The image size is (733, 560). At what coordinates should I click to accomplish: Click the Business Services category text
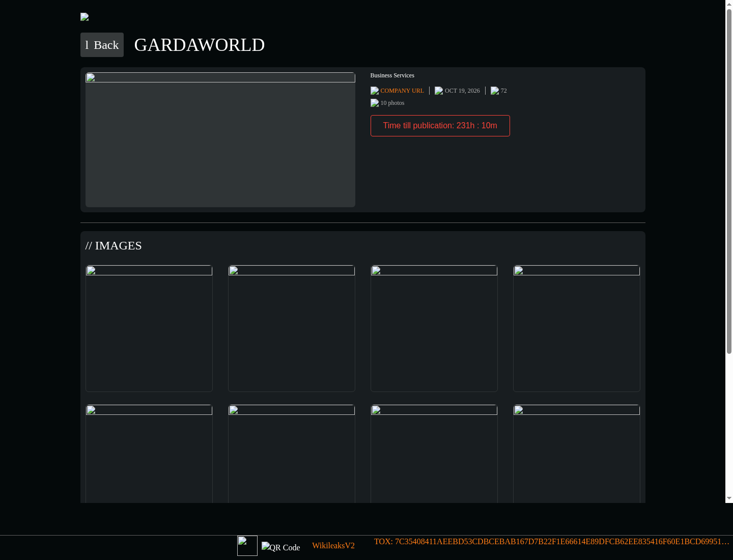point(392,75)
